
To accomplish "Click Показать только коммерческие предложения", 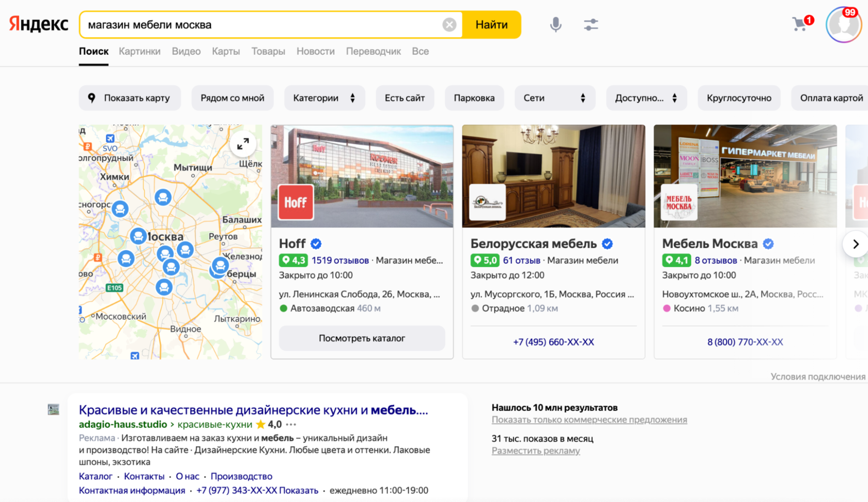I will [589, 419].
